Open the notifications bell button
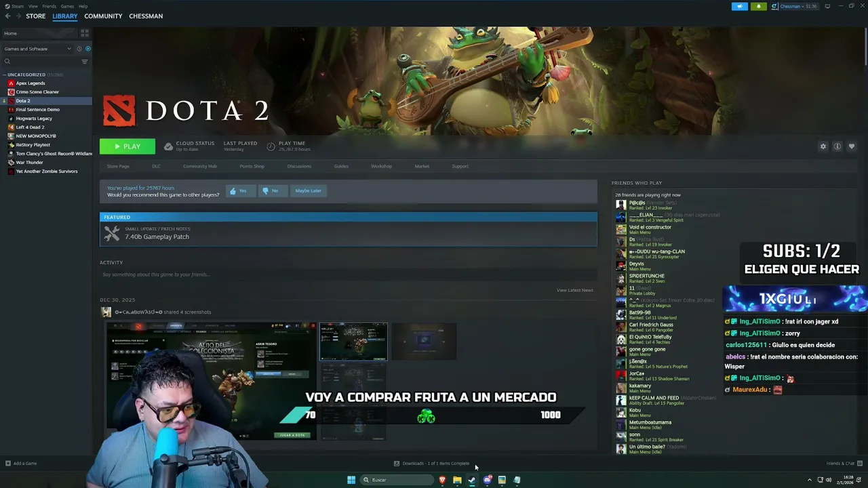This screenshot has height=488, width=868. [x=758, y=6]
